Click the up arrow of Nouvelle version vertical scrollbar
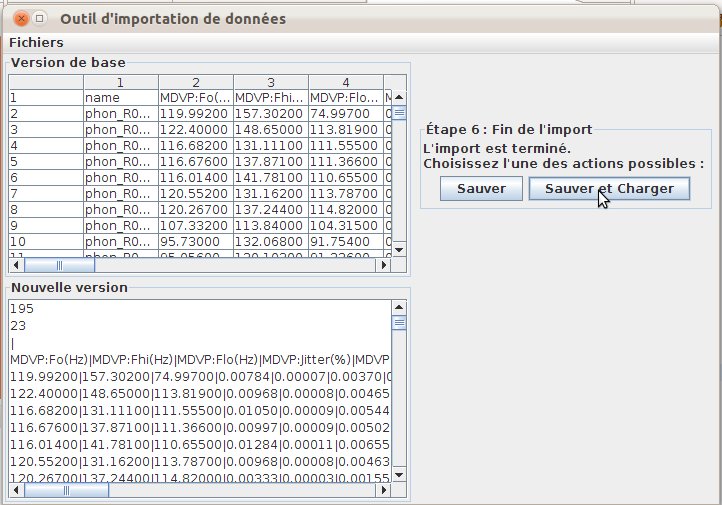Viewport: 722px width, 505px height. 399,306
